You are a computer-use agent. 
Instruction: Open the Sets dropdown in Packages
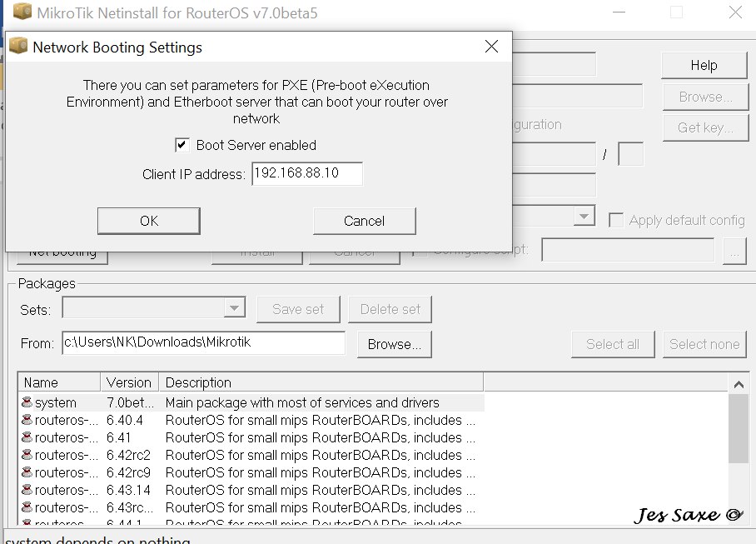(x=234, y=307)
